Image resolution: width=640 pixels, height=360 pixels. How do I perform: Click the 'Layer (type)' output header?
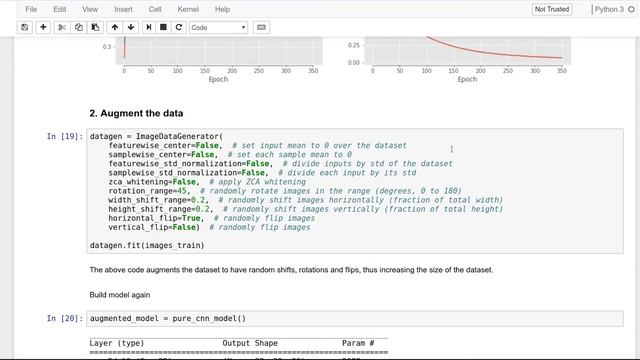tap(117, 343)
